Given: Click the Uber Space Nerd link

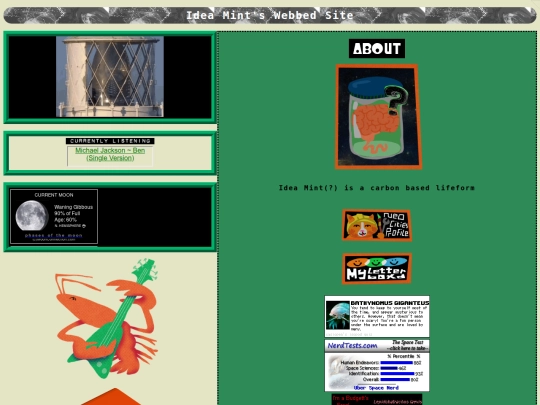Looking at the screenshot, I should [376, 388].
